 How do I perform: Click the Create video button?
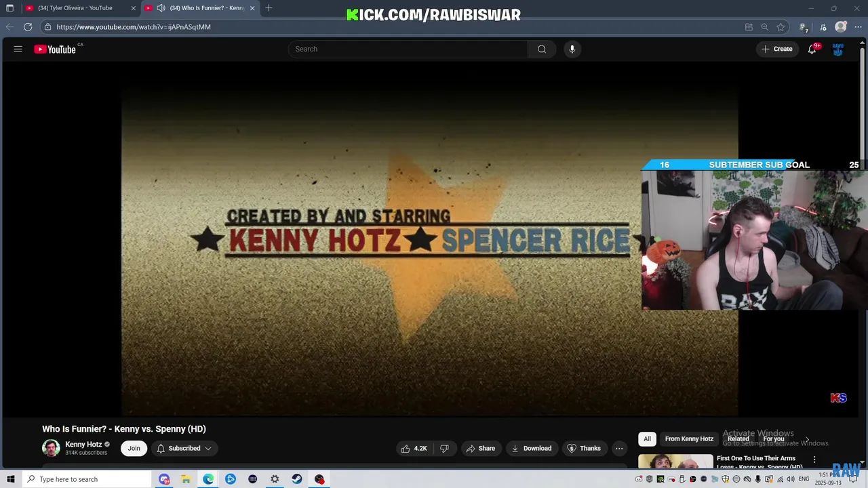pyautogui.click(x=777, y=49)
